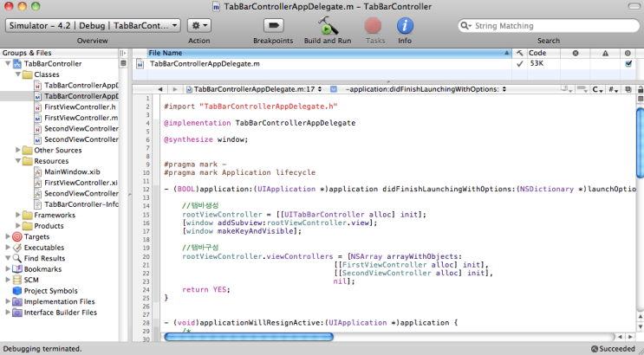Collapse the Classes folder
Screen dimensions: 644x355
(x=18, y=74)
